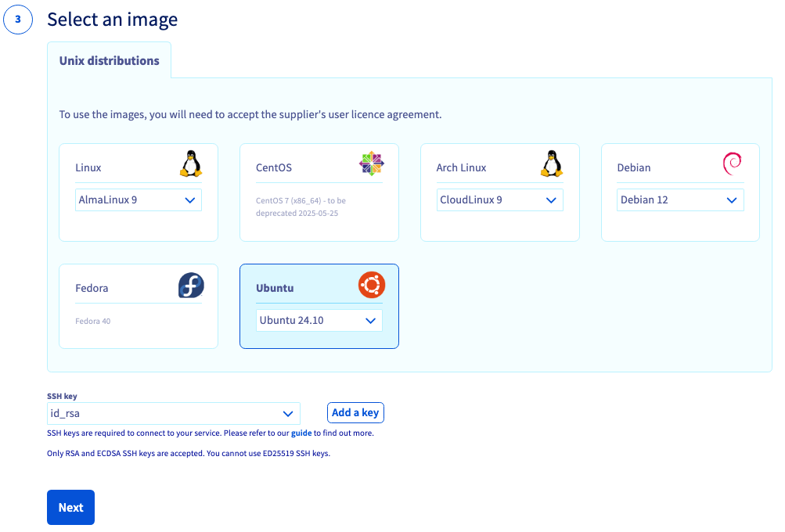Click the Fedora 40 version text
This screenshot has width=785, height=532.
point(92,322)
